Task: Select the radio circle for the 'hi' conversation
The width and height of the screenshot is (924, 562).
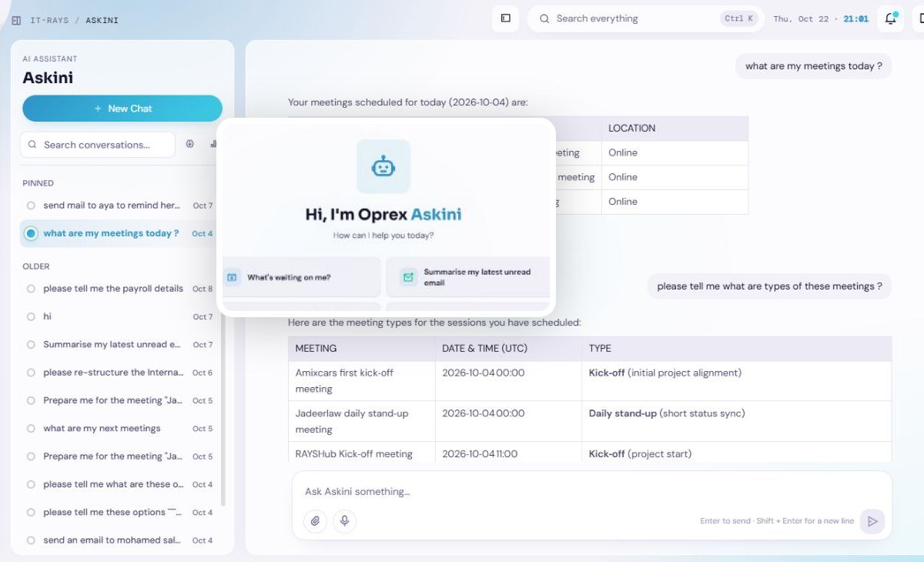Action: (31, 316)
